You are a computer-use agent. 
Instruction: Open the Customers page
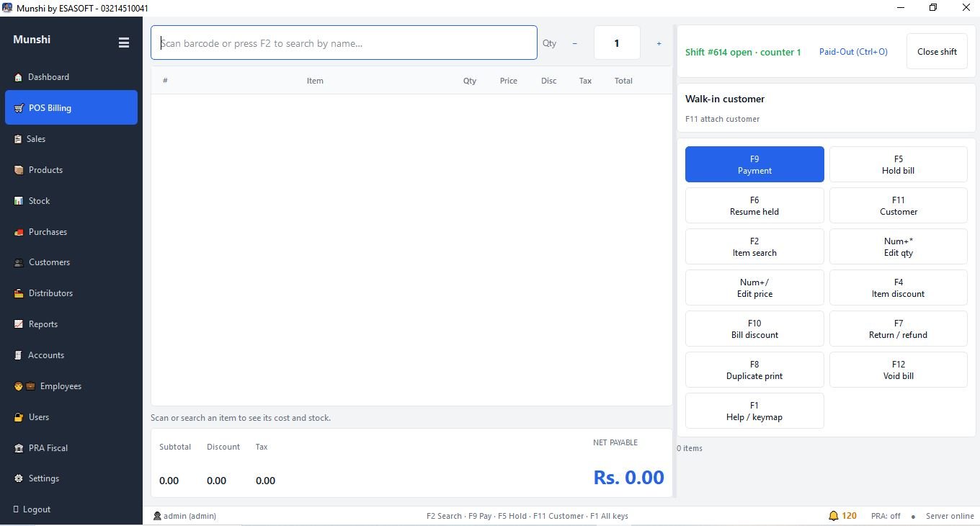click(x=71, y=262)
